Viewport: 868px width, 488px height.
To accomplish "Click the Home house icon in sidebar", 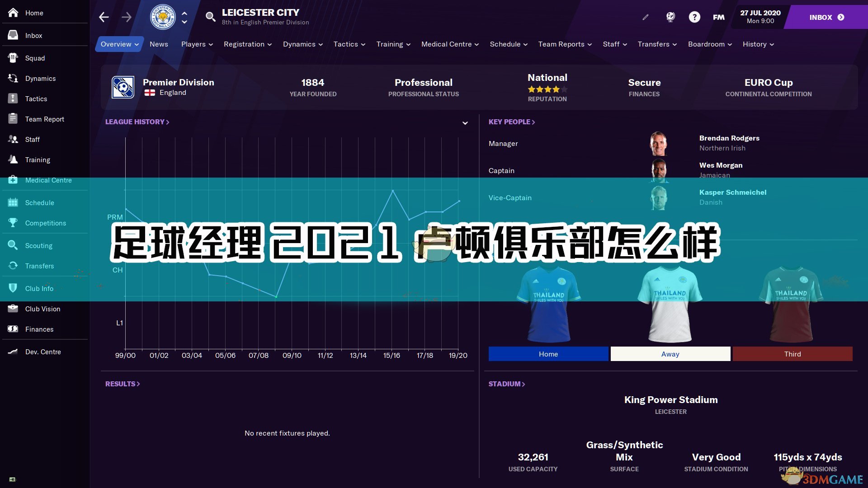I will 13,13.
